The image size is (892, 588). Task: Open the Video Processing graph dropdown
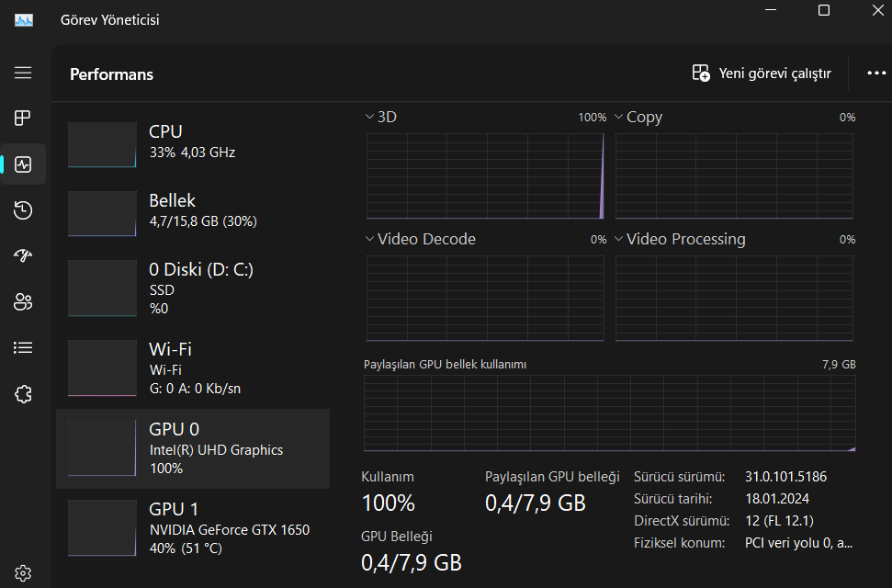pos(618,239)
